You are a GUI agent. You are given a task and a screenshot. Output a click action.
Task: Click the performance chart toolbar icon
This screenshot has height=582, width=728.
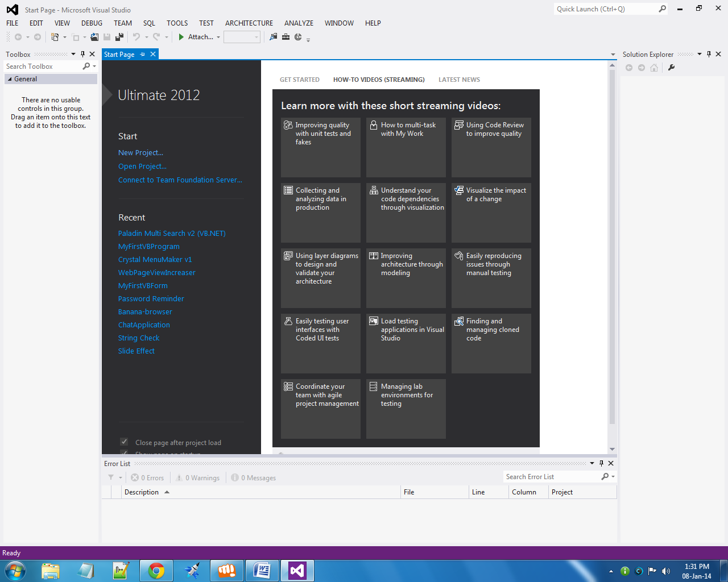coord(298,37)
